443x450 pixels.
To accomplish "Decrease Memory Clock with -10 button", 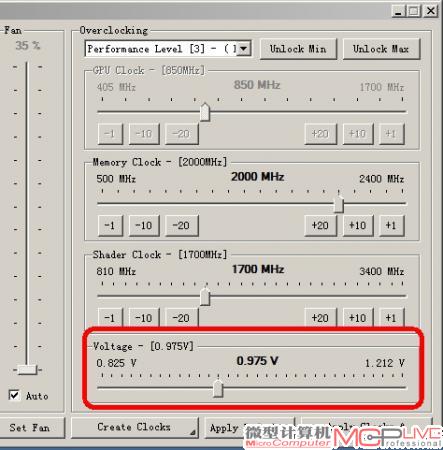I will (144, 226).
